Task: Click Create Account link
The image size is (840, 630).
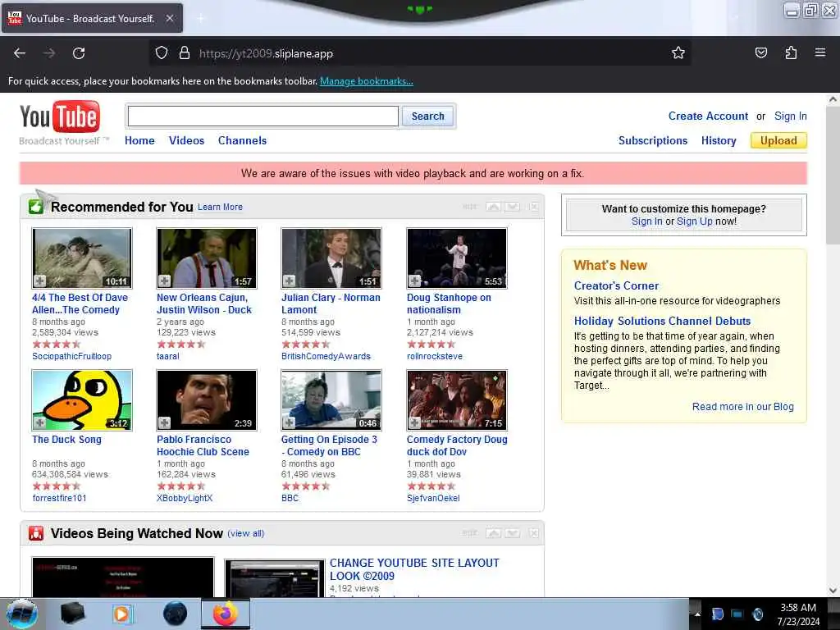Action: (708, 116)
